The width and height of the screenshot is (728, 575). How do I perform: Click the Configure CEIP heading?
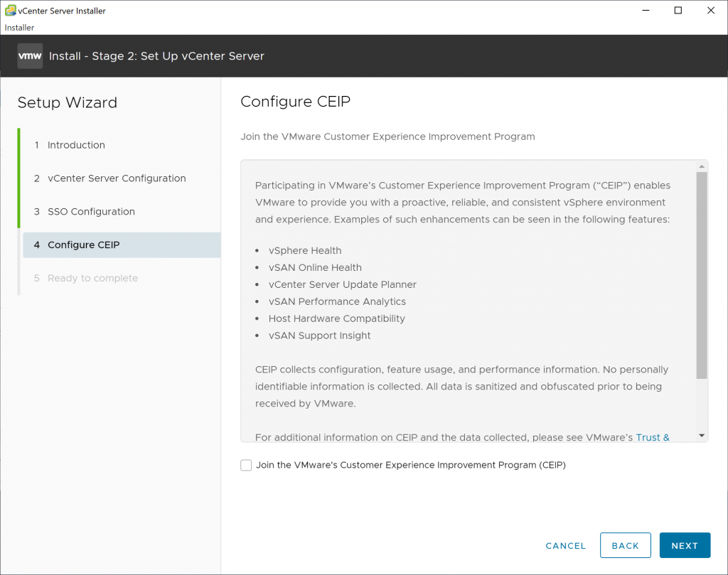point(295,102)
